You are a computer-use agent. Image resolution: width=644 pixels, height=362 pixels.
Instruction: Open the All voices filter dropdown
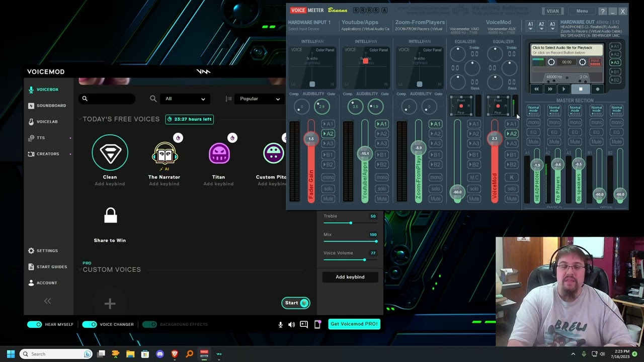click(185, 99)
